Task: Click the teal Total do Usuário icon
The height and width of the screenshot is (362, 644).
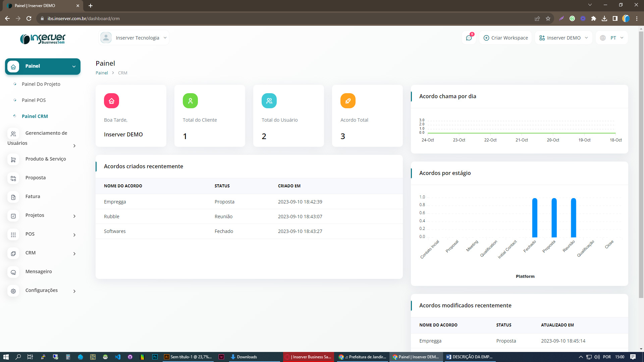Action: click(269, 101)
